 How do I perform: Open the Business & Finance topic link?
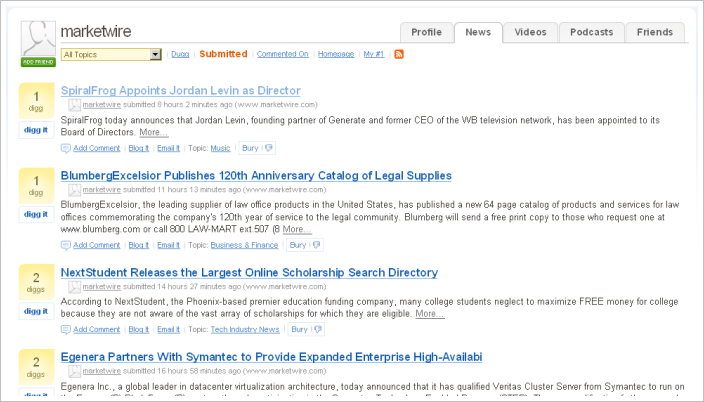(x=244, y=245)
